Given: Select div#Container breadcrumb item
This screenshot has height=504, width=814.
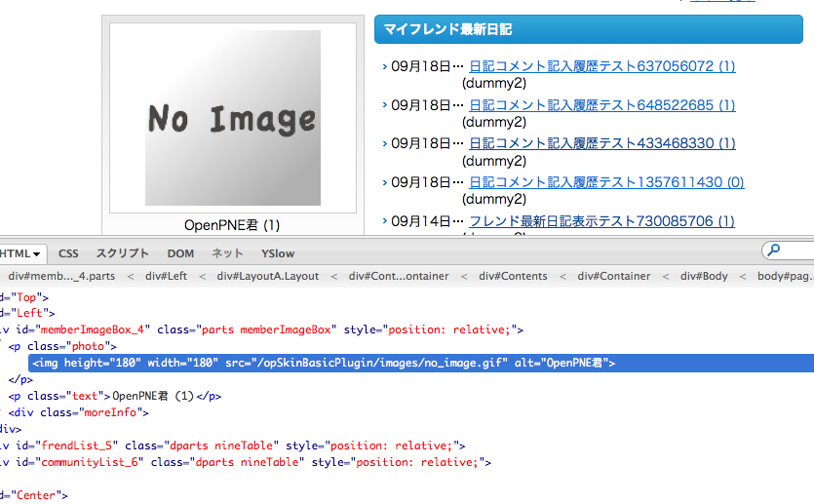Looking at the screenshot, I should (x=613, y=276).
